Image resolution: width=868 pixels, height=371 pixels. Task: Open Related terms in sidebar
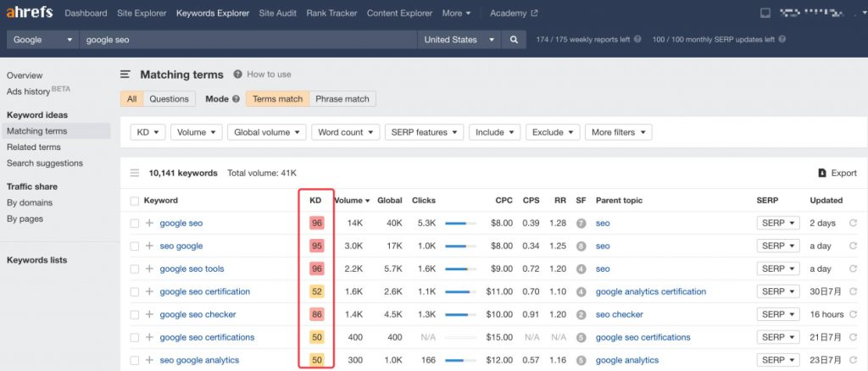pyautogui.click(x=34, y=147)
